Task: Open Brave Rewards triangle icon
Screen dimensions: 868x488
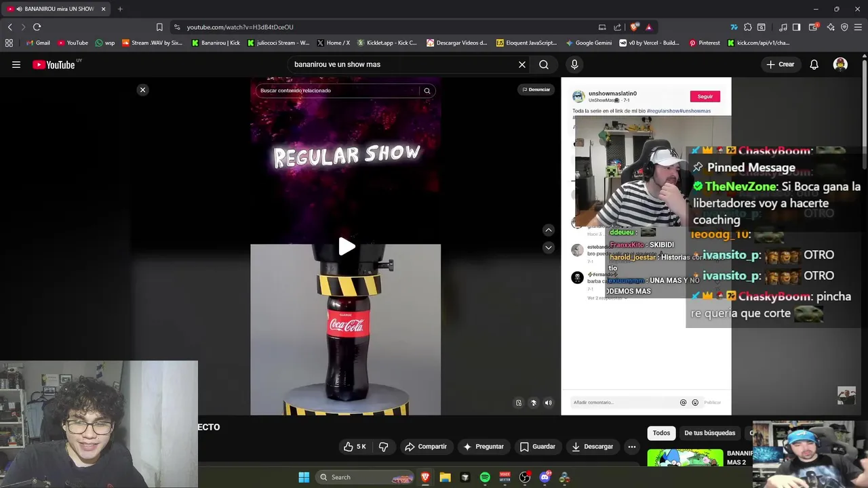Action: coord(649,27)
